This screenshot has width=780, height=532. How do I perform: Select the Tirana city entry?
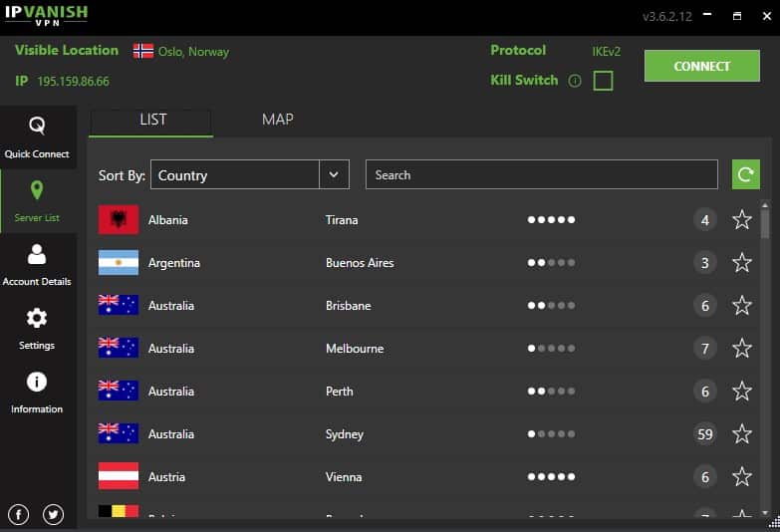tap(342, 220)
